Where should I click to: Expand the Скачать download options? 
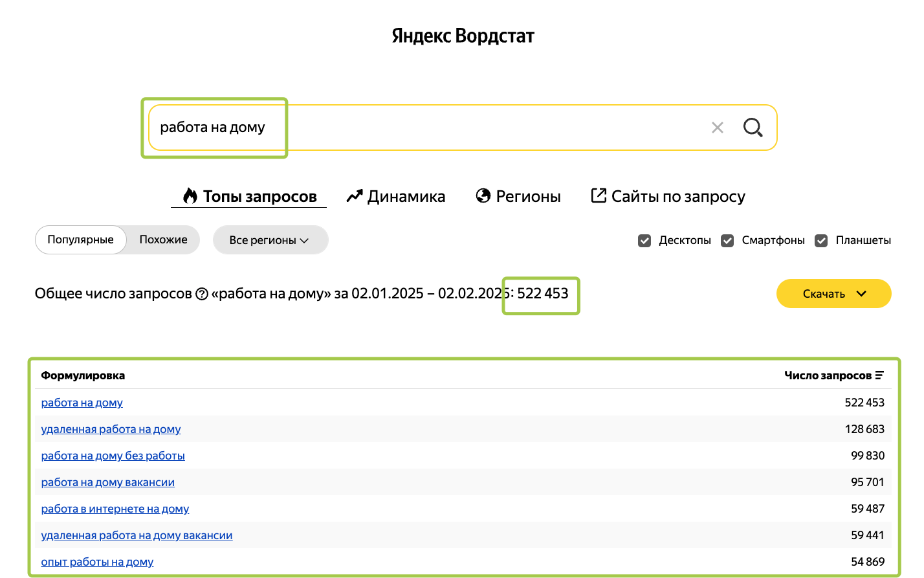click(x=833, y=293)
